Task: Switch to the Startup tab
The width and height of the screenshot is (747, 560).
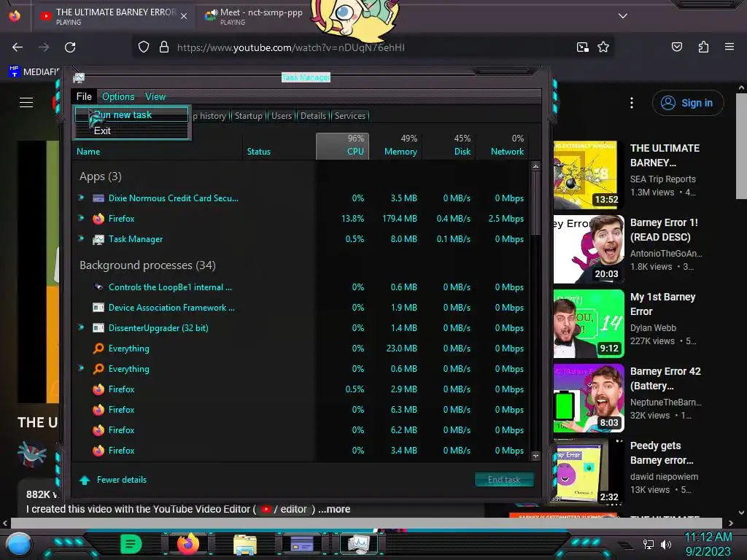Action: 248,116
